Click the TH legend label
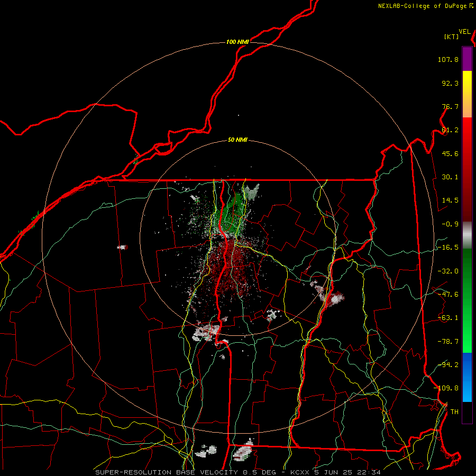 coord(454,412)
